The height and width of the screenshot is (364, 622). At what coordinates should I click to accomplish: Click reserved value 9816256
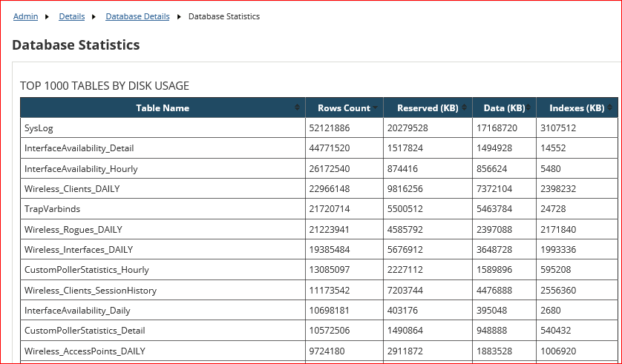pyautogui.click(x=405, y=189)
